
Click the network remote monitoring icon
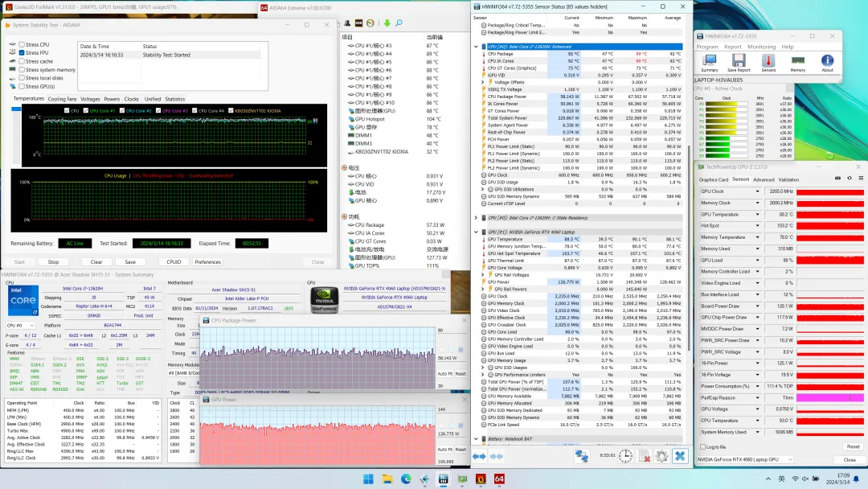[x=581, y=456]
